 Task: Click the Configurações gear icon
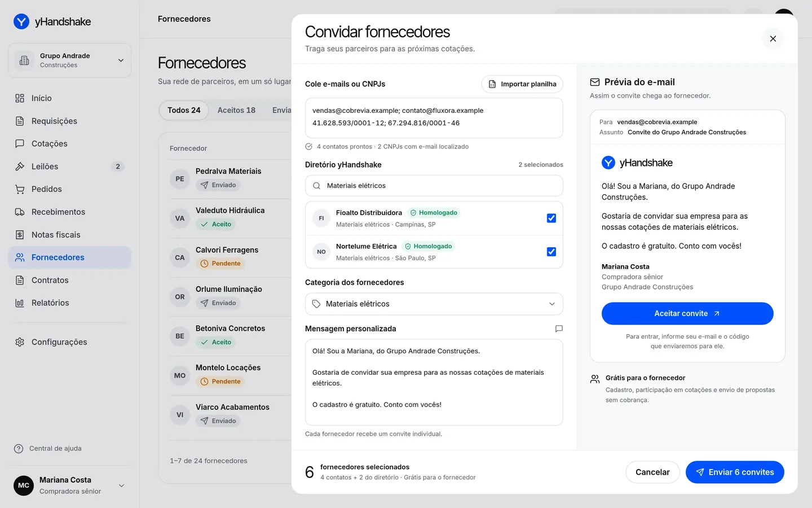[x=20, y=342]
